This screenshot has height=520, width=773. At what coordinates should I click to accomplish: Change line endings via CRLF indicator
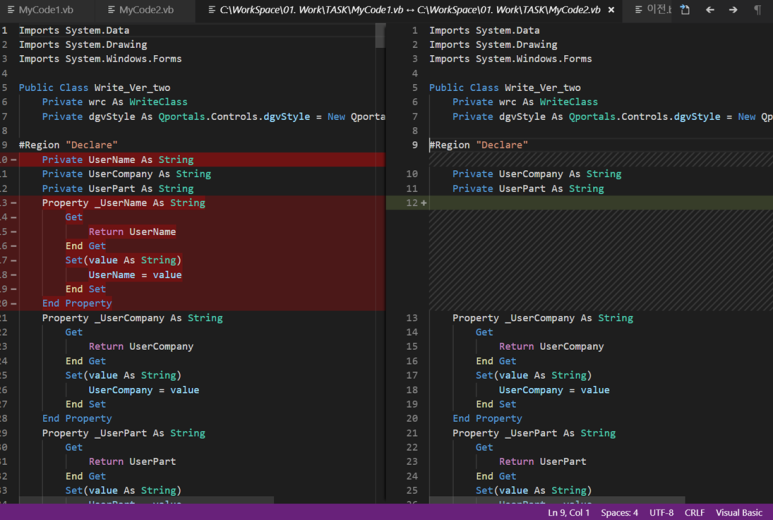click(694, 513)
